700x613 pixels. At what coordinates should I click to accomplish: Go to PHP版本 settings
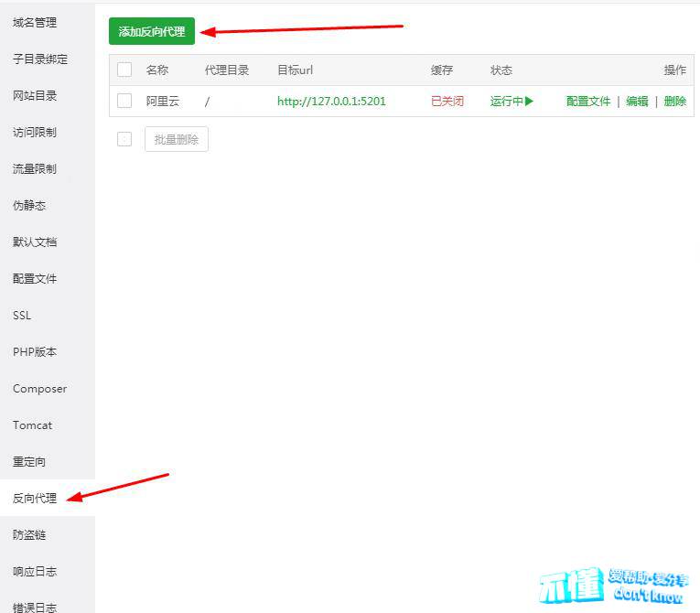(35, 352)
